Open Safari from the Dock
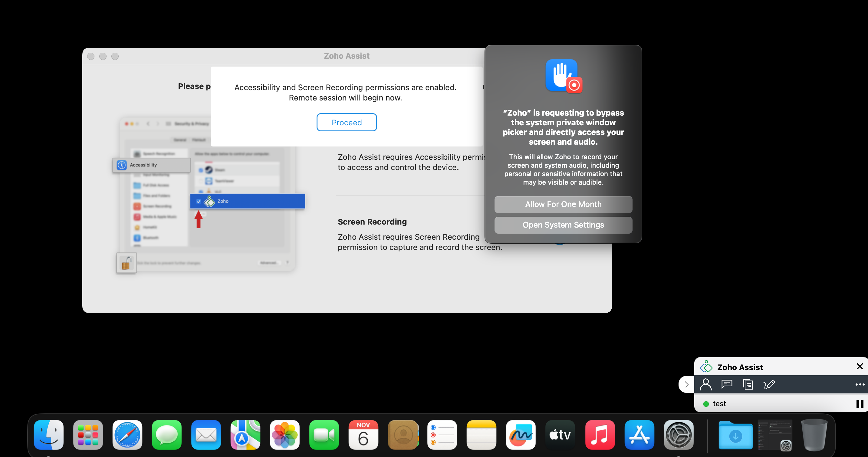Image resolution: width=868 pixels, height=457 pixels. click(x=127, y=435)
